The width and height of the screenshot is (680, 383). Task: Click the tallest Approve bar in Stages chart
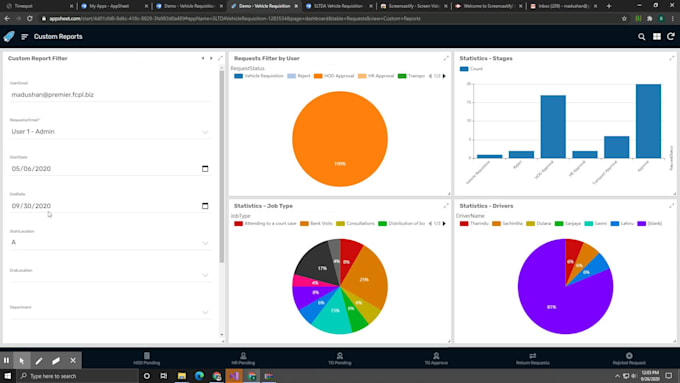pyautogui.click(x=648, y=121)
